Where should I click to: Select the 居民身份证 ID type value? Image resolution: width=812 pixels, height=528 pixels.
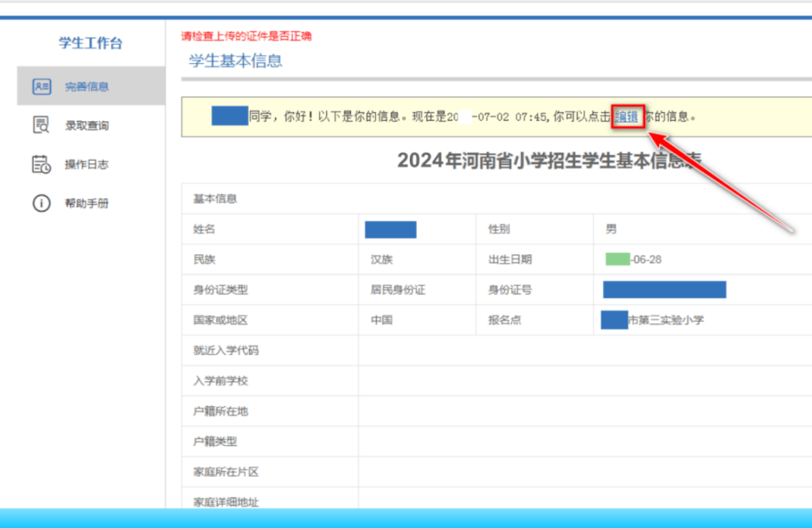tap(398, 290)
